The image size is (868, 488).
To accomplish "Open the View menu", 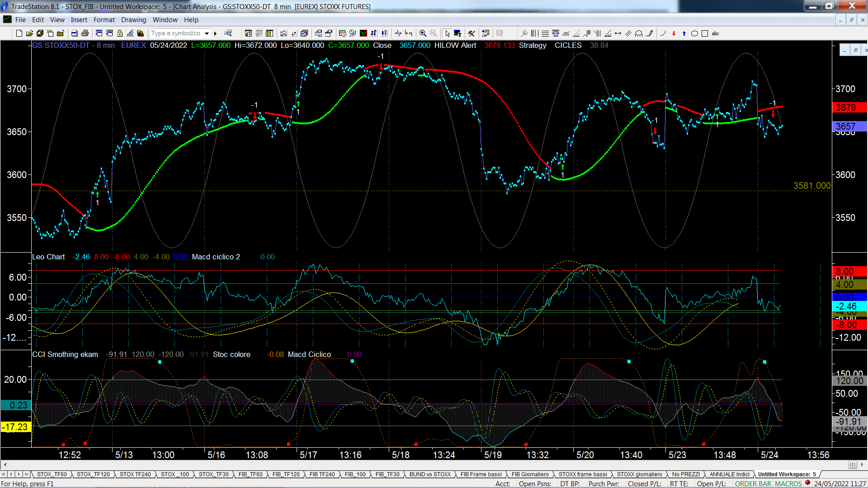I will [x=57, y=20].
